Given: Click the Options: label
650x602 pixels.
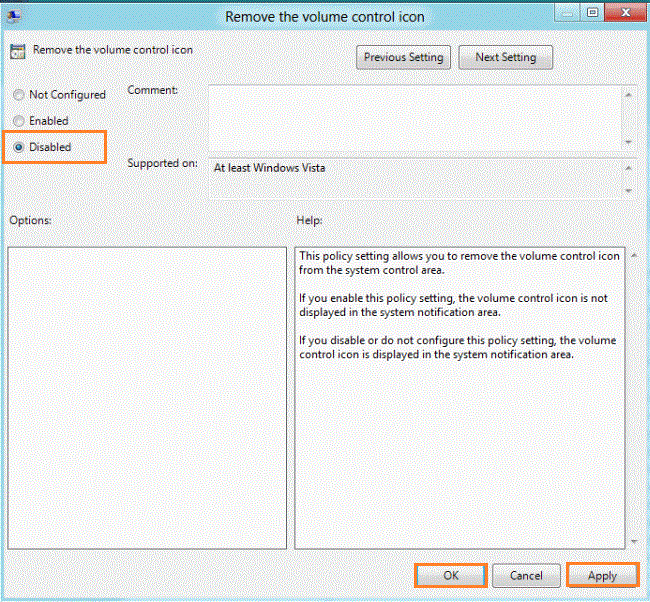Looking at the screenshot, I should 30,220.
